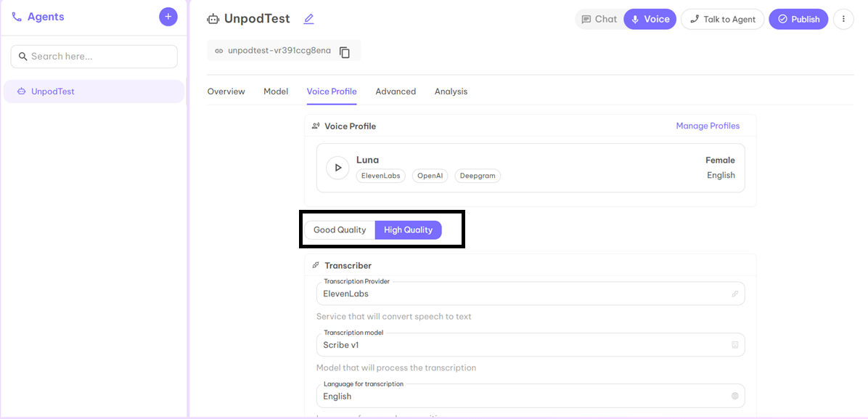Image resolution: width=868 pixels, height=419 pixels.
Task: Click the Luna voice name
Action: (367, 160)
